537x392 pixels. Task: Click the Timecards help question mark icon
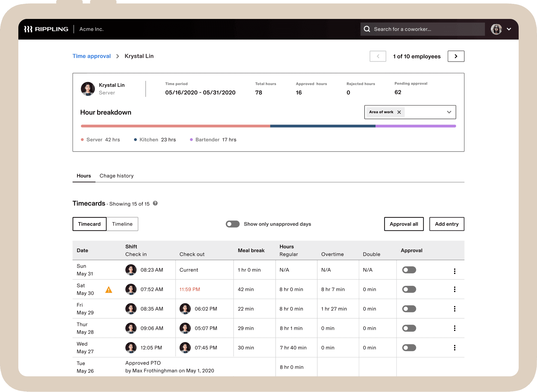tap(155, 203)
